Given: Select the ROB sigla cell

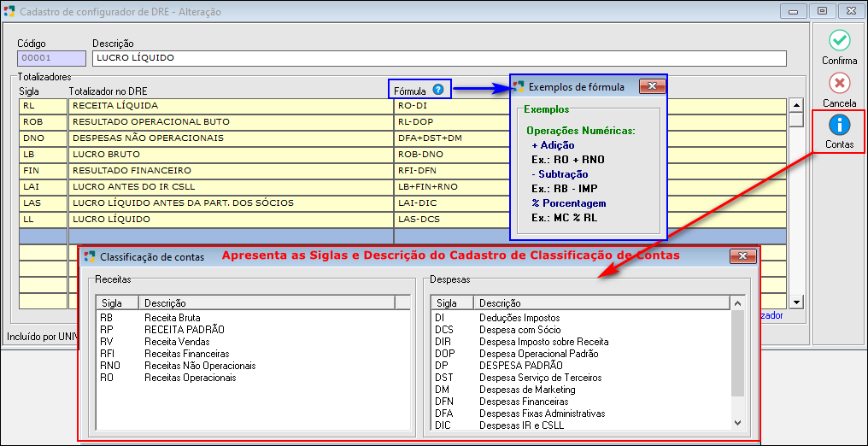Looking at the screenshot, I should [x=43, y=121].
